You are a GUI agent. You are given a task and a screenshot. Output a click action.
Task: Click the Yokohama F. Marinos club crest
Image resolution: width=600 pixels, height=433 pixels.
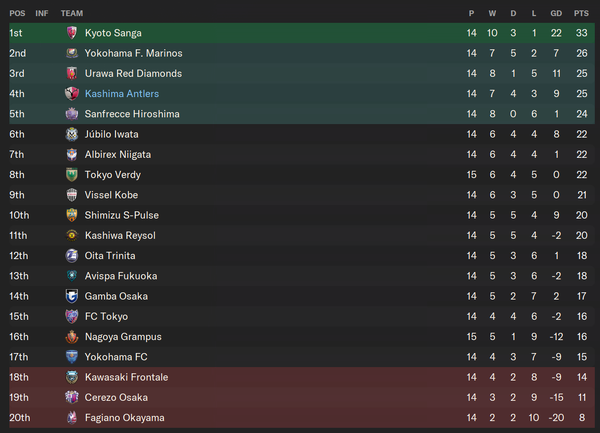pyautogui.click(x=72, y=53)
